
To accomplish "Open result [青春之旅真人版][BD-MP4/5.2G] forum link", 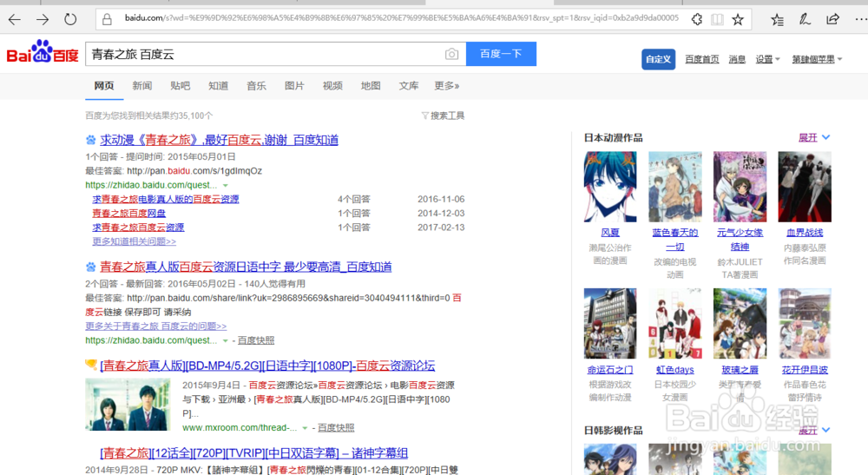I will coord(267,366).
